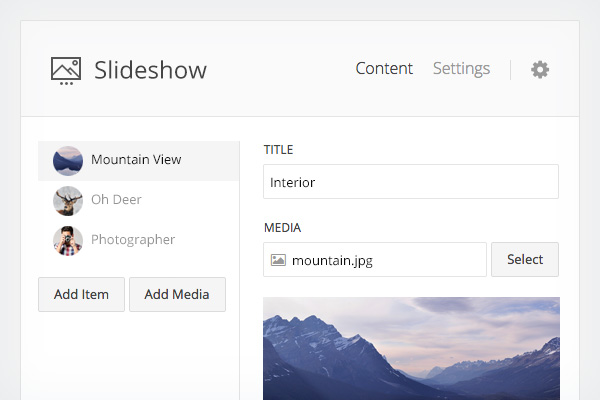Click the Slideshow heading text

tap(150, 70)
